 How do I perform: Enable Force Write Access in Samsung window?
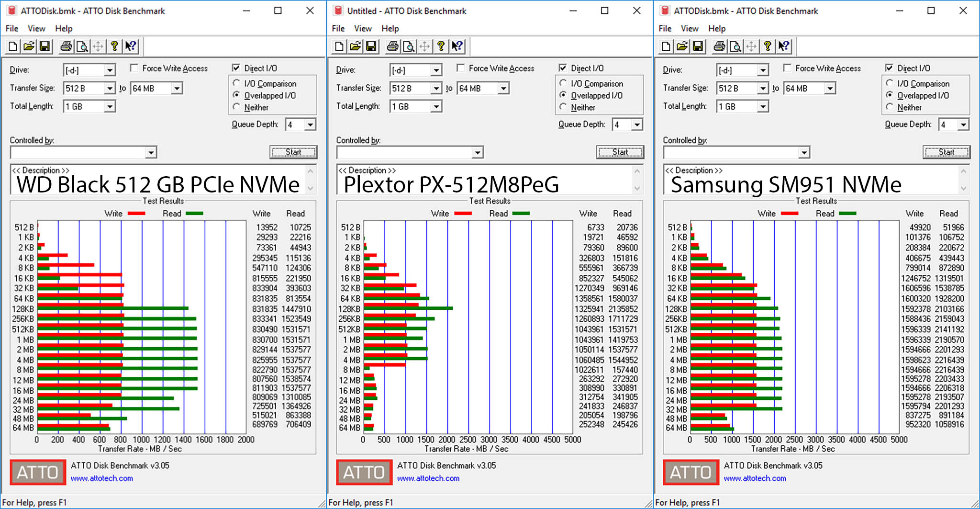(x=788, y=68)
